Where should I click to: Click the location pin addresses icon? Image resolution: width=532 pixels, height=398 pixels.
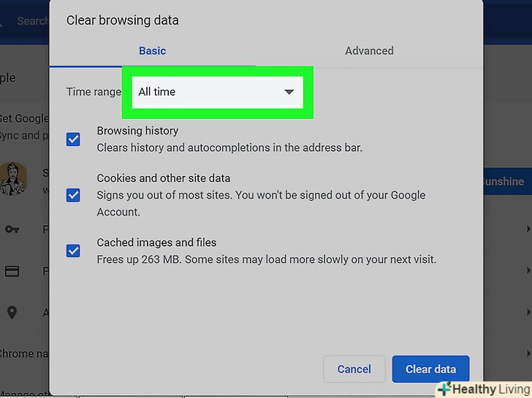click(12, 313)
